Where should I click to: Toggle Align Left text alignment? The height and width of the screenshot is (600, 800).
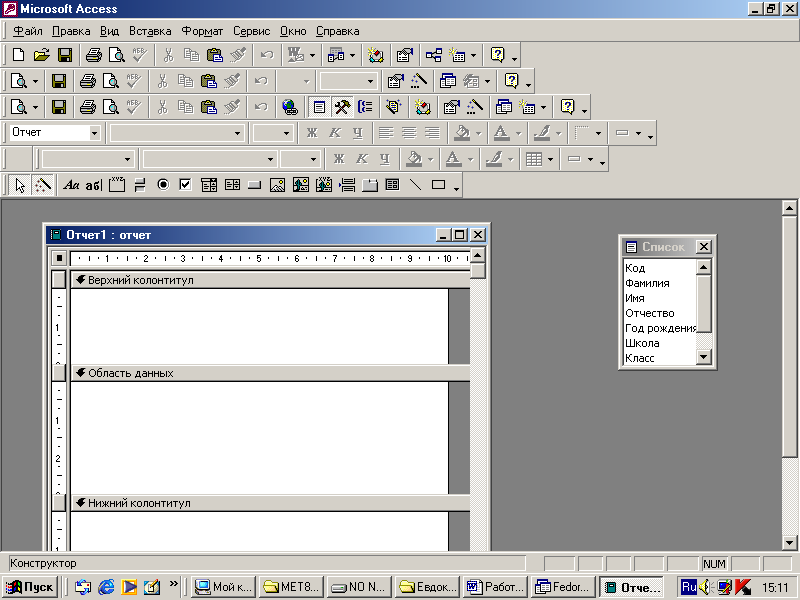pyautogui.click(x=386, y=133)
